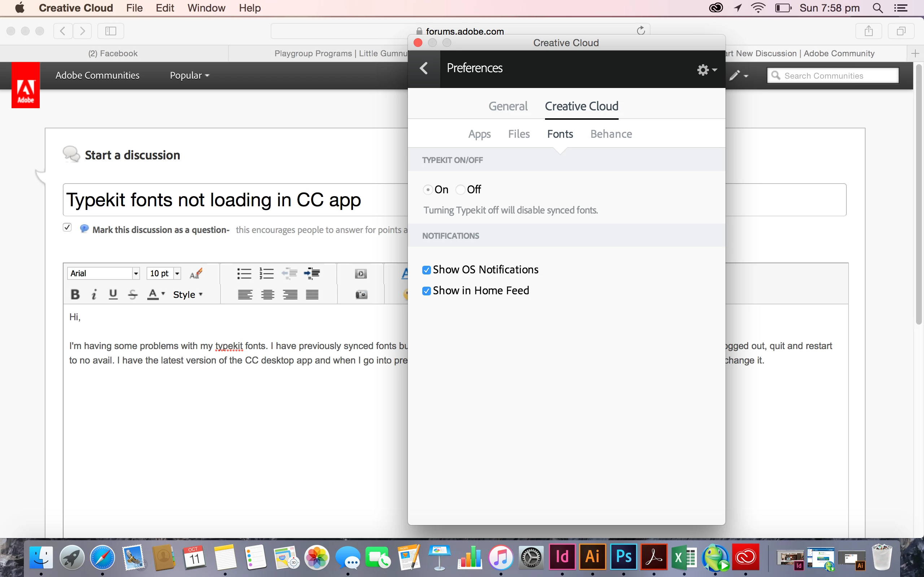Screen dimensions: 924x577
Task: Click the center align text icon
Action: (268, 295)
